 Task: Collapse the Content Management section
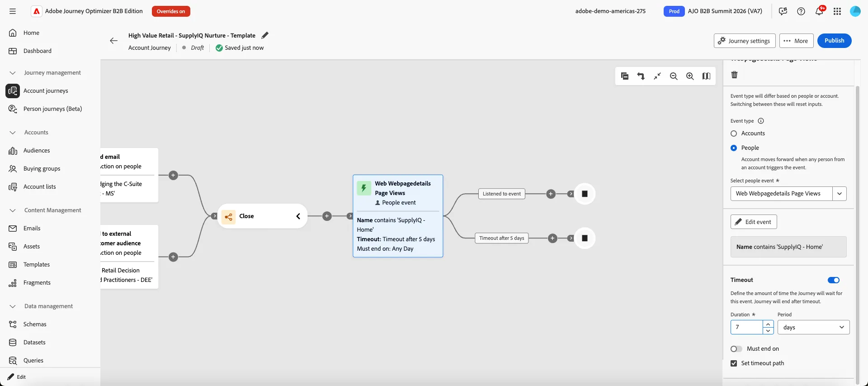tap(13, 210)
